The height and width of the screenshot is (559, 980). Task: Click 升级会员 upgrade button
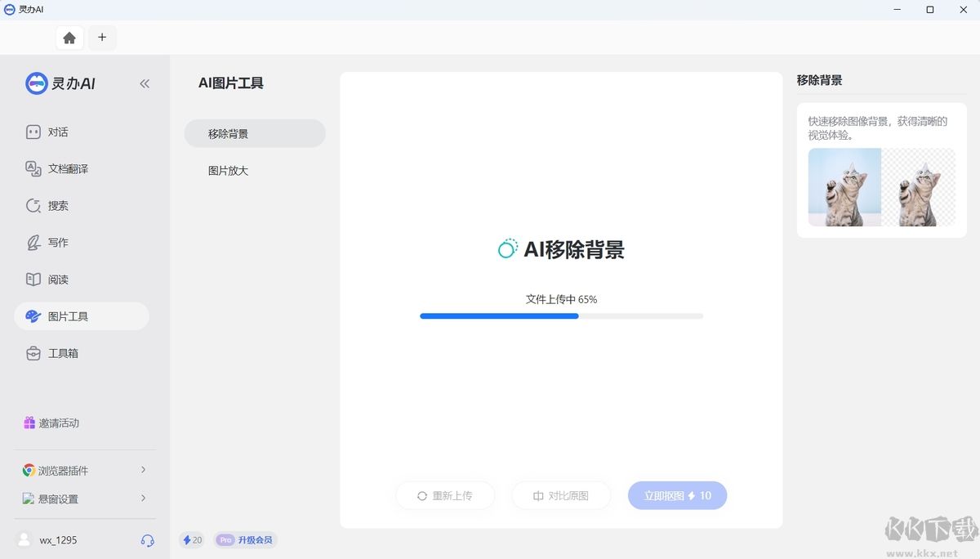click(256, 540)
